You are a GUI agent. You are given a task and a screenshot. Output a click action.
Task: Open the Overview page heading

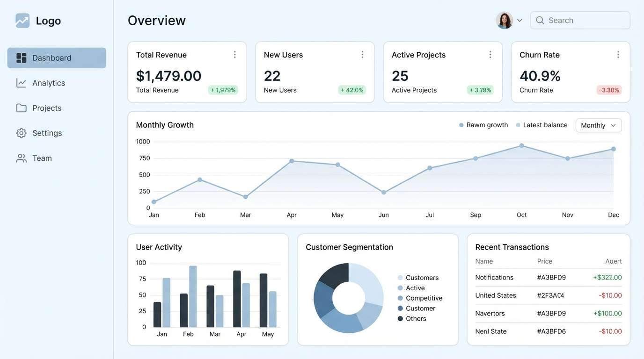pyautogui.click(x=157, y=20)
